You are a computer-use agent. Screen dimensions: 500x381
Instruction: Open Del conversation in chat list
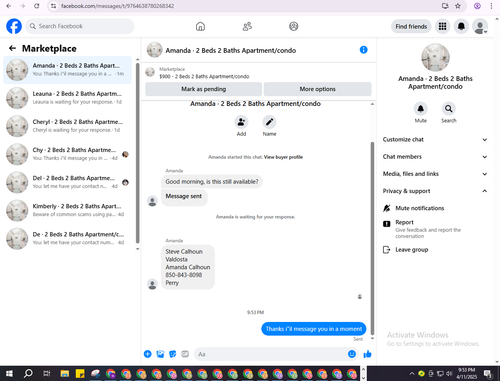tap(67, 182)
